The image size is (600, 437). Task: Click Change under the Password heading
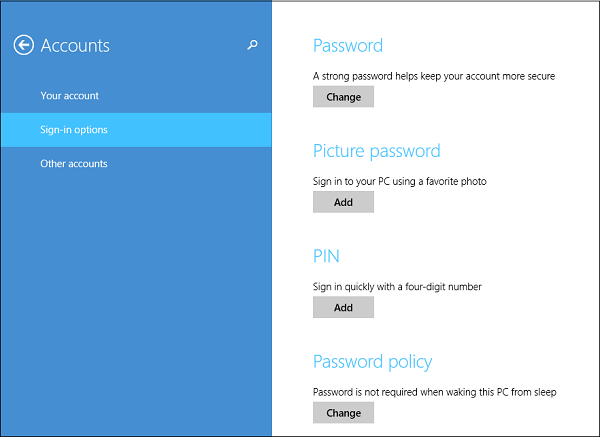pos(343,97)
